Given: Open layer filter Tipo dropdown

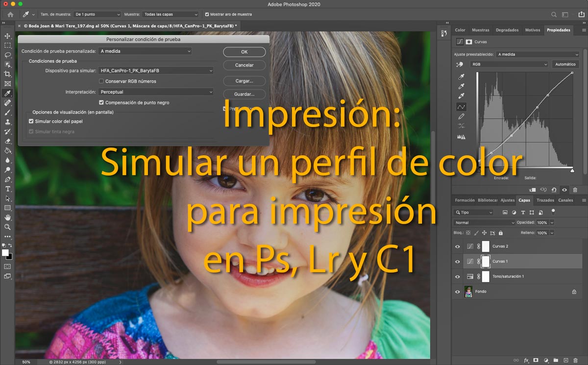Looking at the screenshot, I should 474,213.
